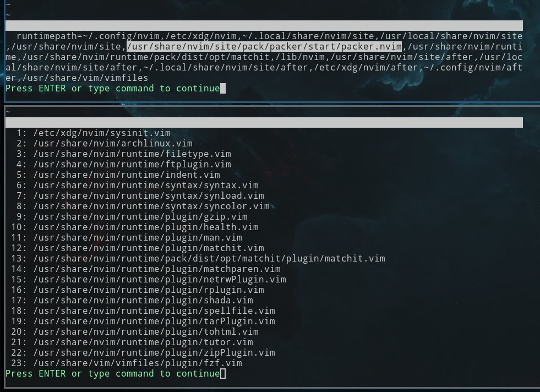Click the plugin/netrwPlugin.vim line
This screenshot has width=540, height=392.
160,279
